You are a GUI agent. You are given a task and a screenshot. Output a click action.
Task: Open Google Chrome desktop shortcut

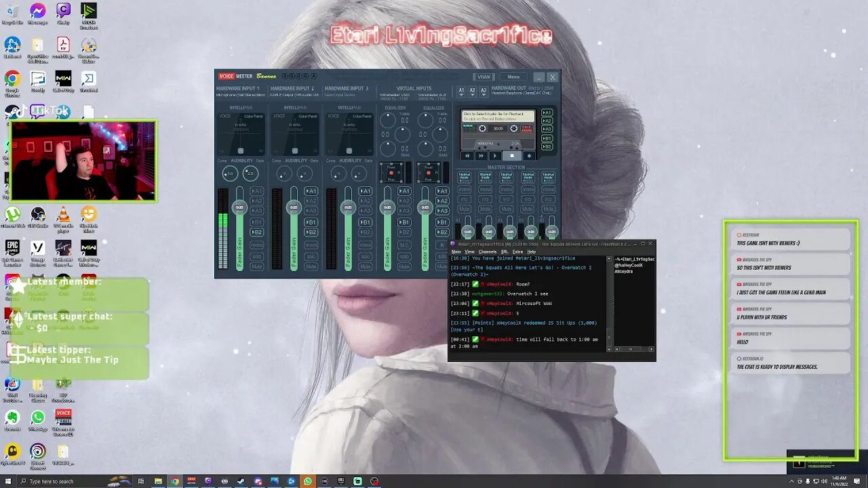(x=12, y=82)
